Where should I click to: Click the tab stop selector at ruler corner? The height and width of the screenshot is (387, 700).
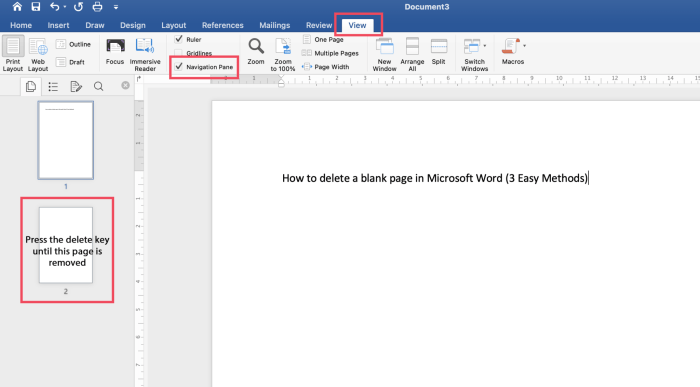[x=139, y=79]
